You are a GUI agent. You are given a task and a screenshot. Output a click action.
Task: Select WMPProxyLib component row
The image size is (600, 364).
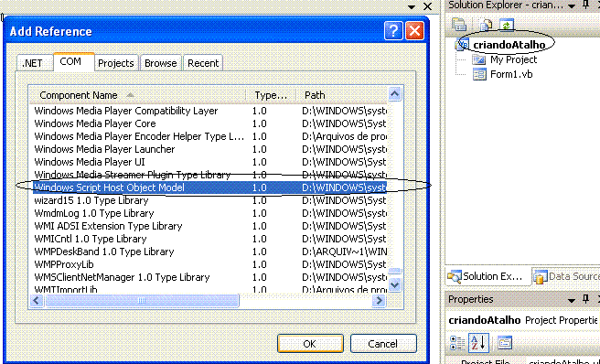click(x=209, y=264)
